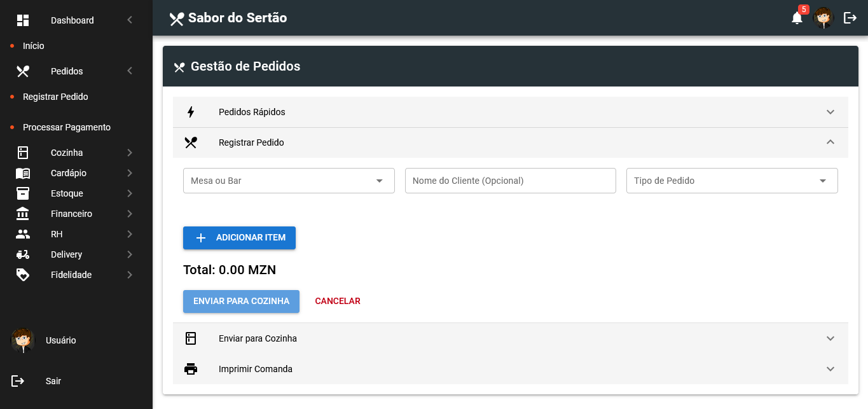This screenshot has height=409, width=868.
Task: Click the Cozinha sidebar icon
Action: (x=23, y=153)
